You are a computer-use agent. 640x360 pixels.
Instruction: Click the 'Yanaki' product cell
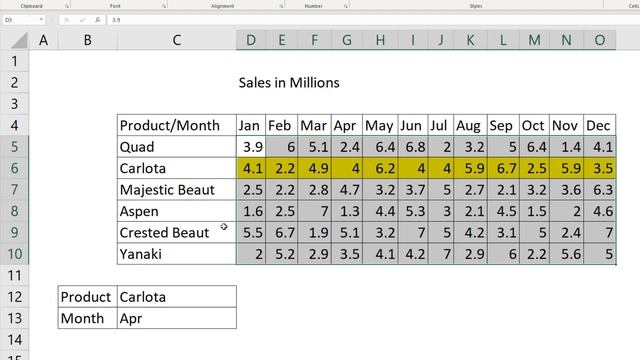(x=177, y=254)
